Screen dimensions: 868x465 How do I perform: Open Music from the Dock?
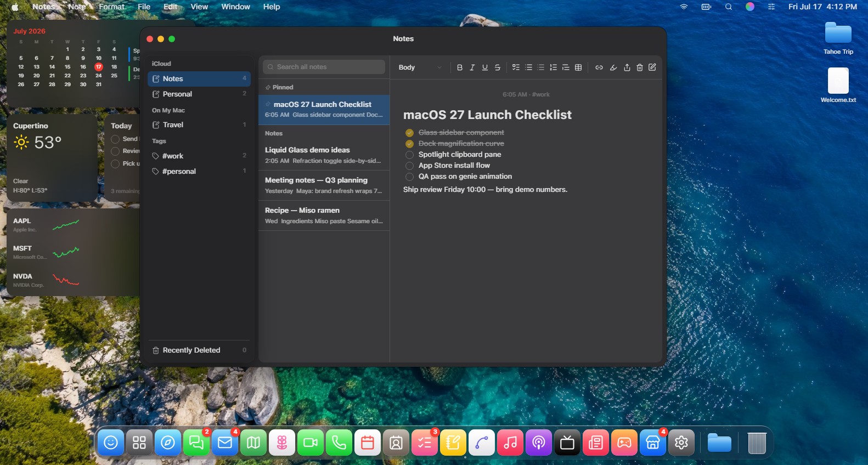[510, 443]
